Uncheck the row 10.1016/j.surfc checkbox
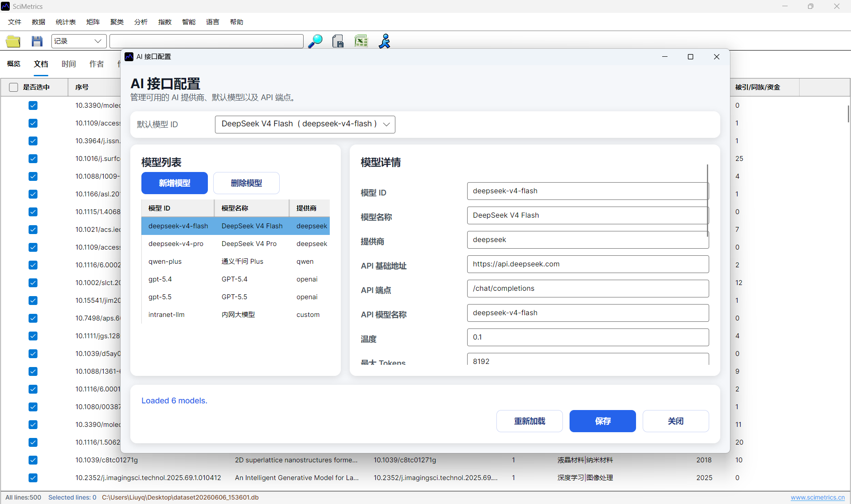Screen dimensions: 851x504 tap(33, 159)
